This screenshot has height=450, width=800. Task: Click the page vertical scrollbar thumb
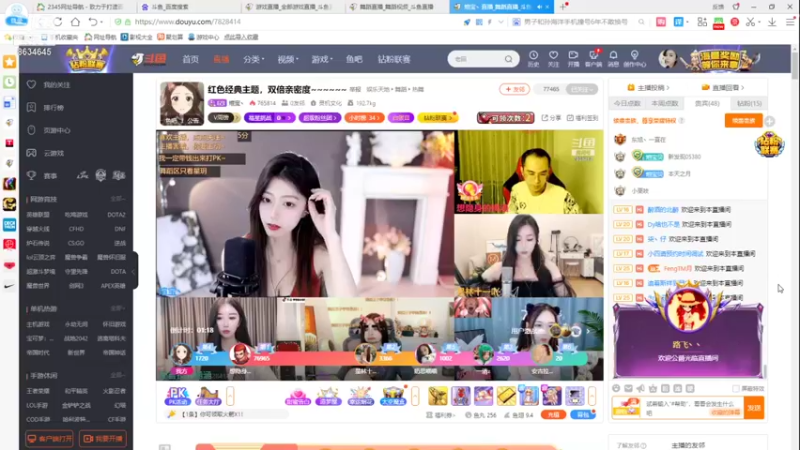795,64
